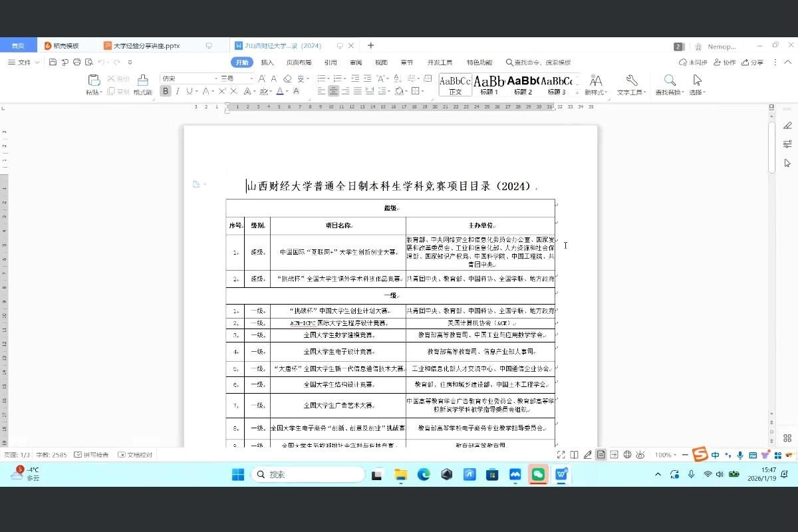
Task: Click the print icon in quick access bar
Action: click(77, 63)
